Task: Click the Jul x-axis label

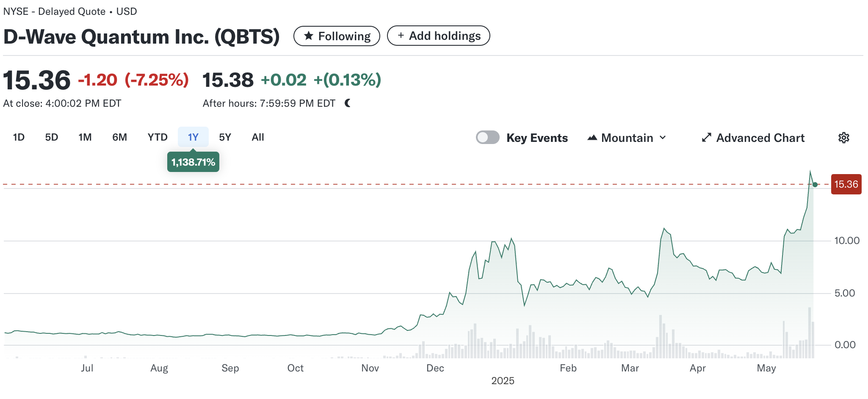Action: tap(87, 368)
